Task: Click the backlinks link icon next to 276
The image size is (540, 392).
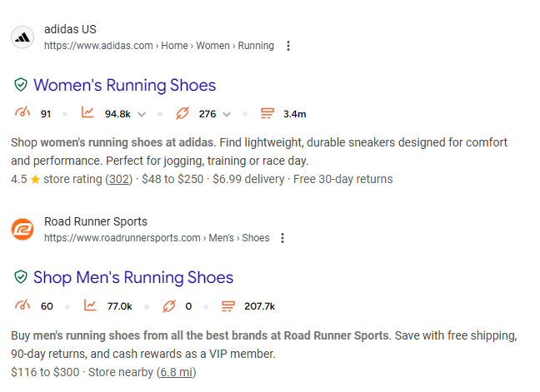Action: point(182,113)
